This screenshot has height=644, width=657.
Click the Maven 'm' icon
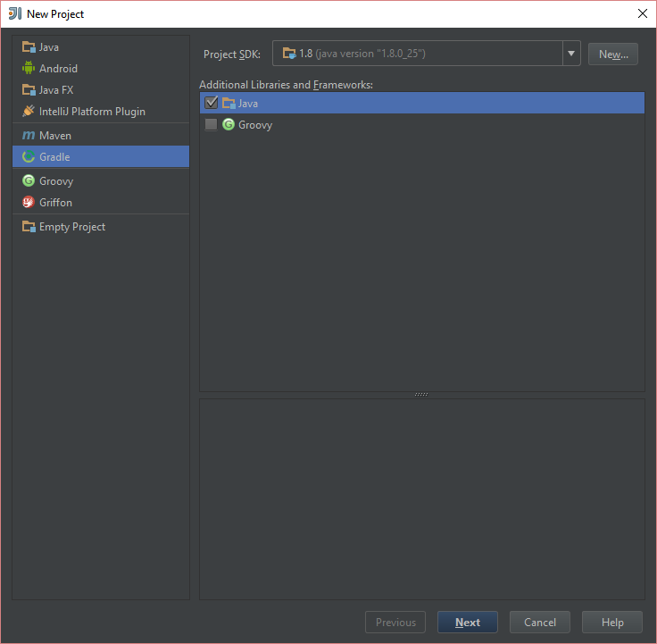(x=29, y=136)
